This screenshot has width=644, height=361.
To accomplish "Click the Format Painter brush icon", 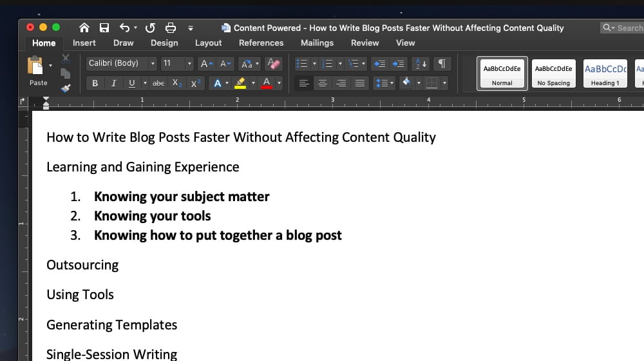I will pos(65,88).
